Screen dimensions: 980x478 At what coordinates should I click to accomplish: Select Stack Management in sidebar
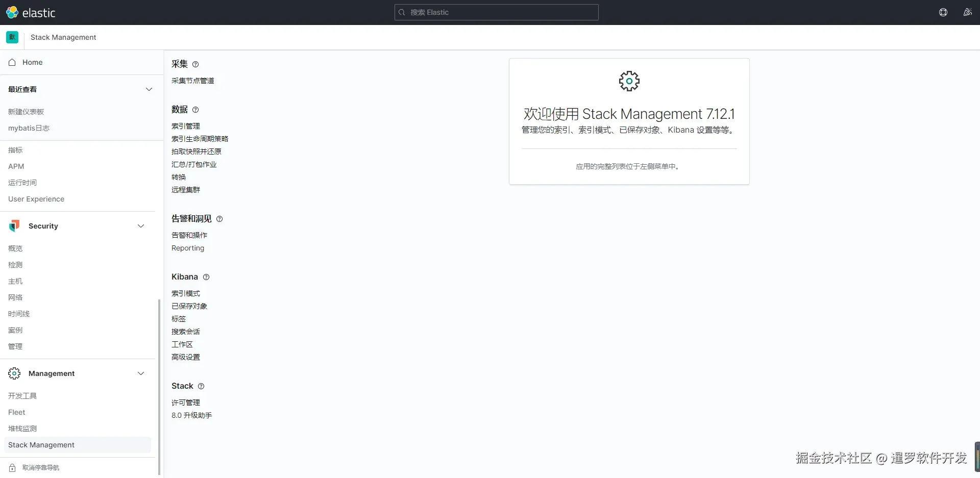tap(78, 445)
